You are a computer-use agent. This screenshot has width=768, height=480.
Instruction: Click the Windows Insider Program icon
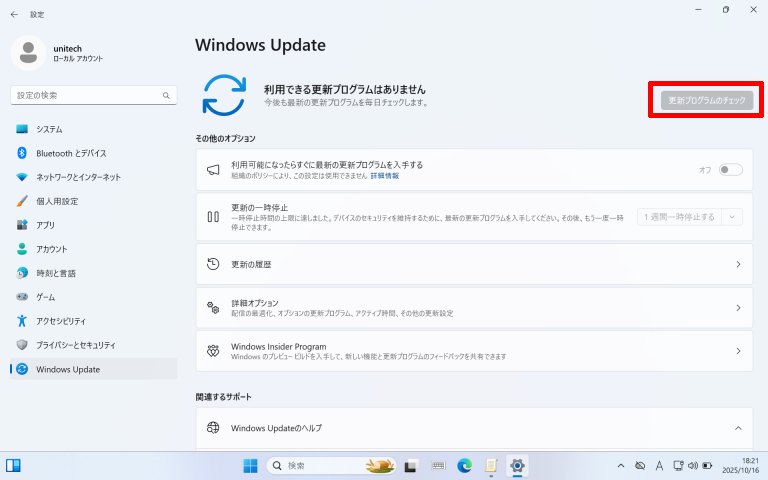point(212,351)
